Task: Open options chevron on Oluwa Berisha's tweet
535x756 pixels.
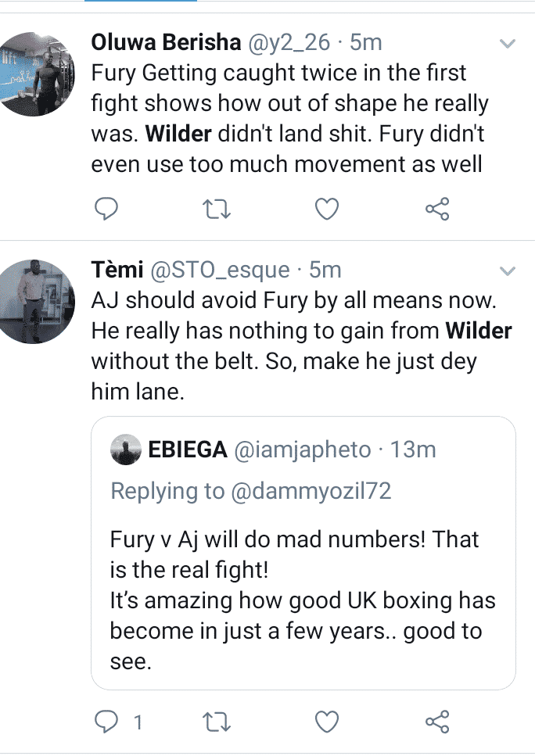Action: tap(508, 43)
